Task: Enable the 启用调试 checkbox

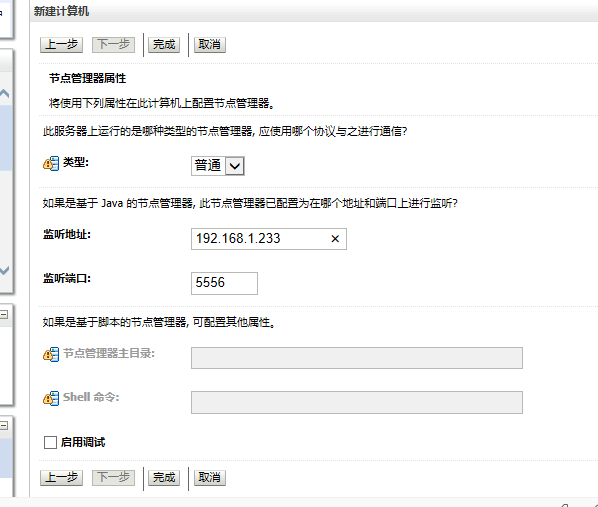Action: coord(50,443)
